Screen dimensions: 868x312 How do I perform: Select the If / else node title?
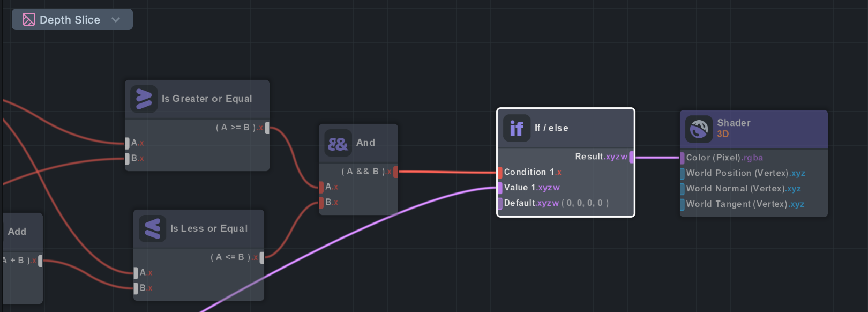tap(551, 128)
